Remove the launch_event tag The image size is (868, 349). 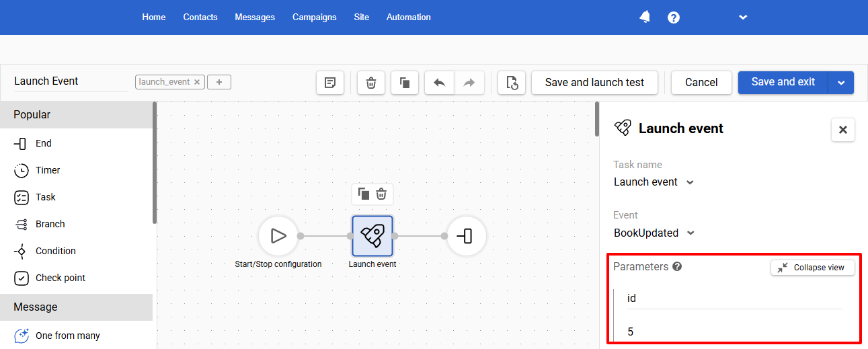point(197,82)
